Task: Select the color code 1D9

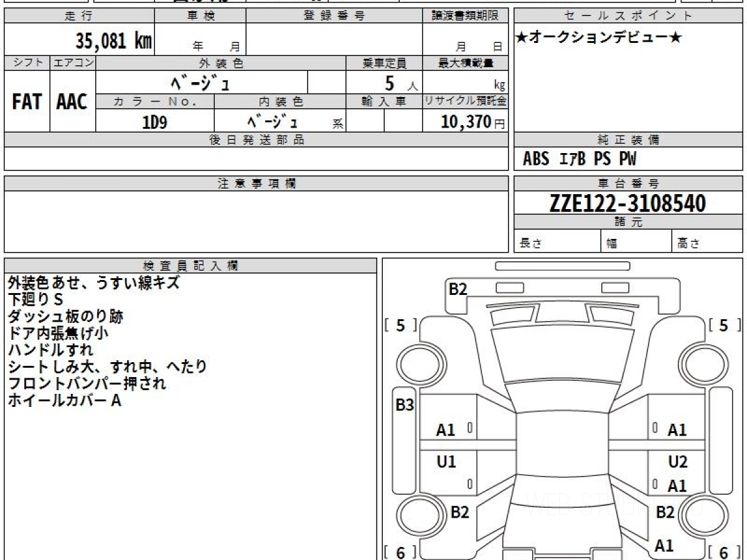Action: tap(155, 122)
